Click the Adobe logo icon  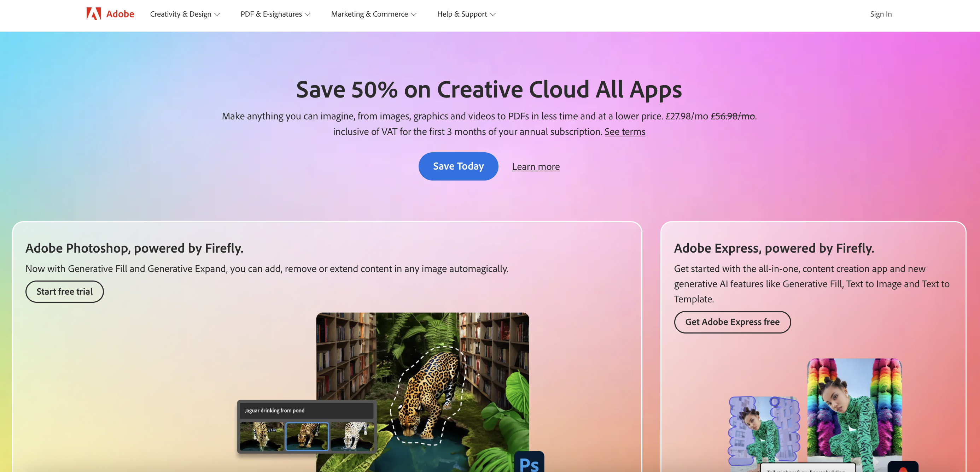coord(93,14)
